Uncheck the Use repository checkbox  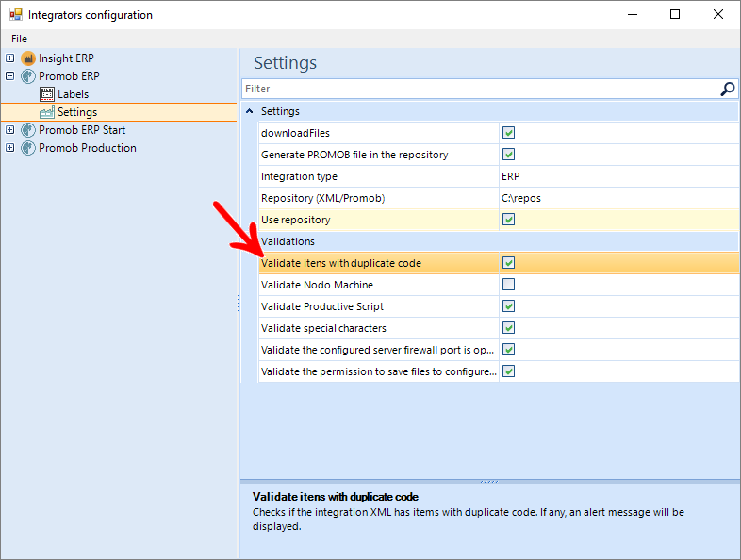coord(508,220)
